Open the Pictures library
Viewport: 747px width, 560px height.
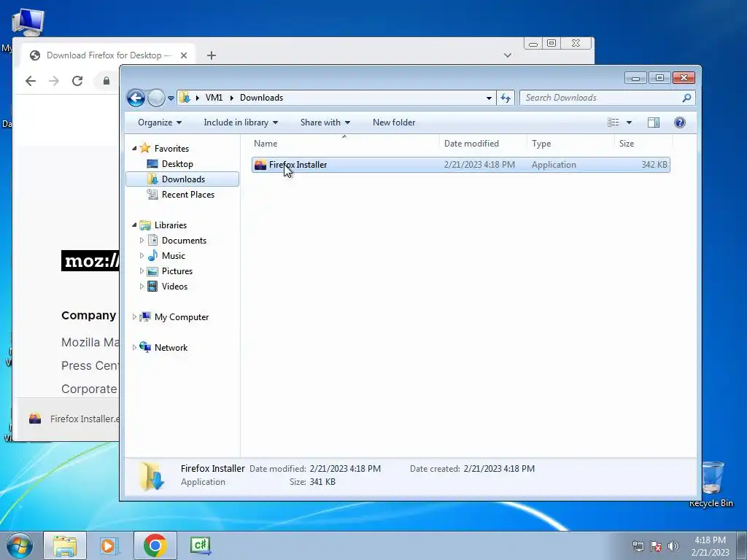tap(177, 271)
